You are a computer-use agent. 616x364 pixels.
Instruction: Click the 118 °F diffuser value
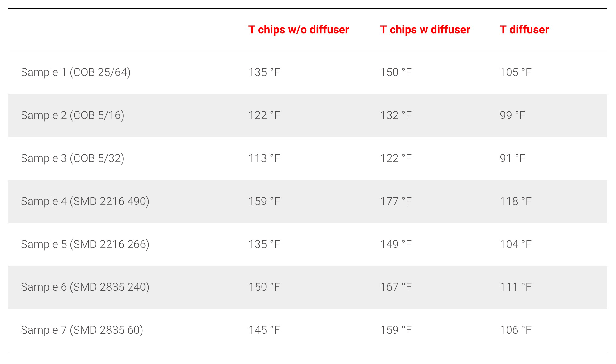515,201
